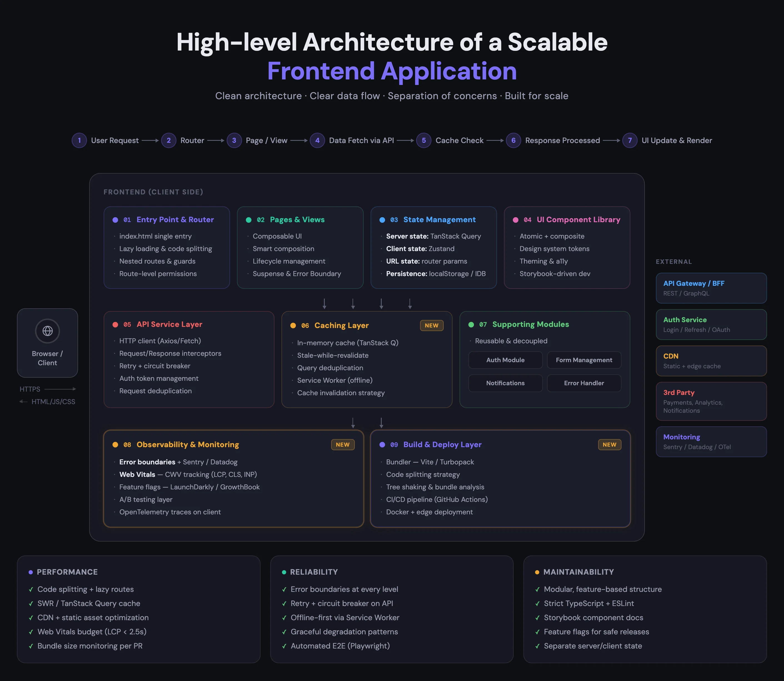Viewport: 784px width, 681px height.
Task: Click the checkmark next to Code splitting + lazy routes
Action: point(31,590)
